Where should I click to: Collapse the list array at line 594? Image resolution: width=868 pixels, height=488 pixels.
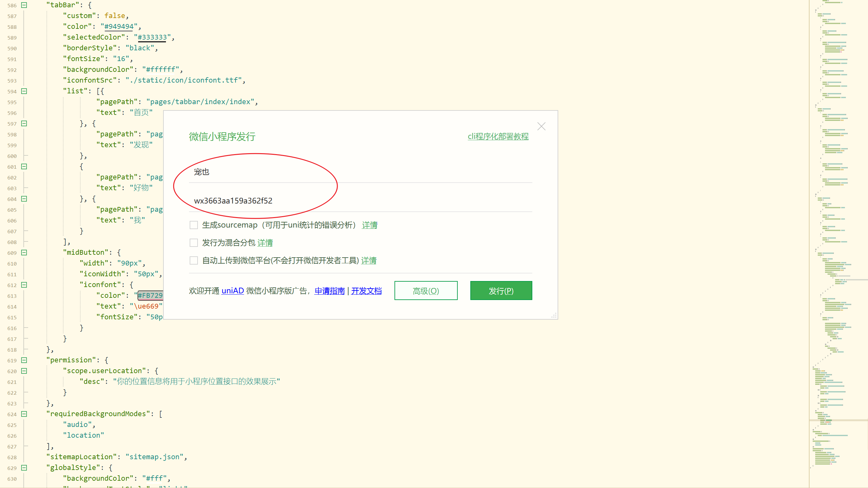pos(24,91)
